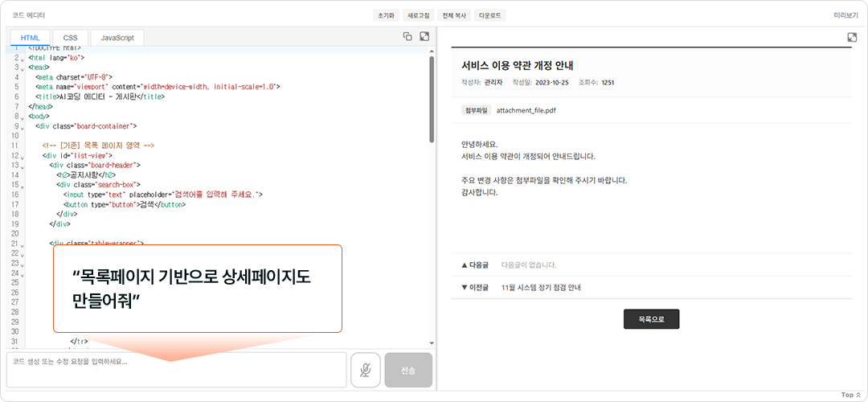Click the 새로고침 refresh button
Screen dimensions: 868x402
(419, 15)
